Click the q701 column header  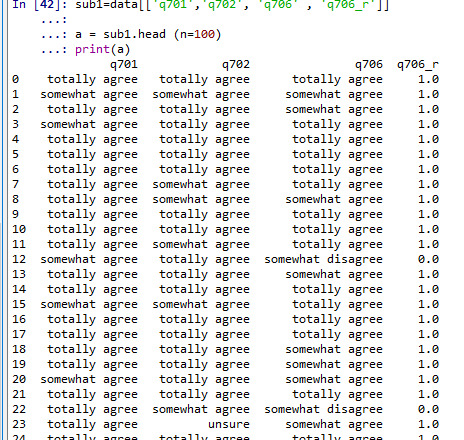(x=124, y=64)
